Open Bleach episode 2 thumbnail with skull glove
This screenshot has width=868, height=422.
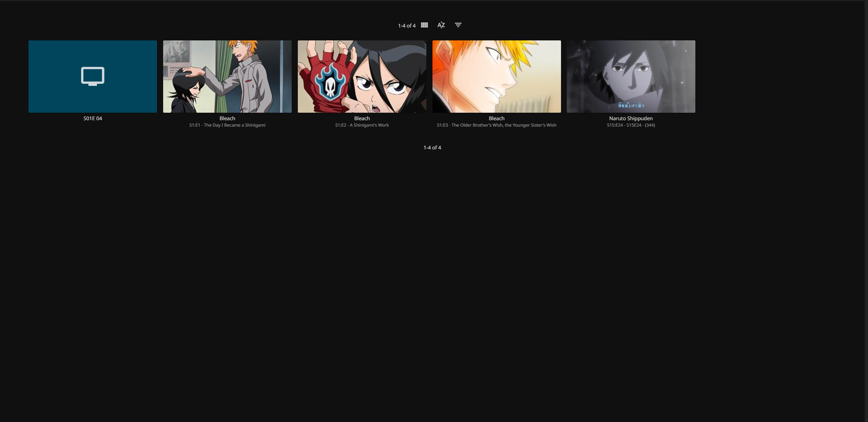click(x=362, y=76)
